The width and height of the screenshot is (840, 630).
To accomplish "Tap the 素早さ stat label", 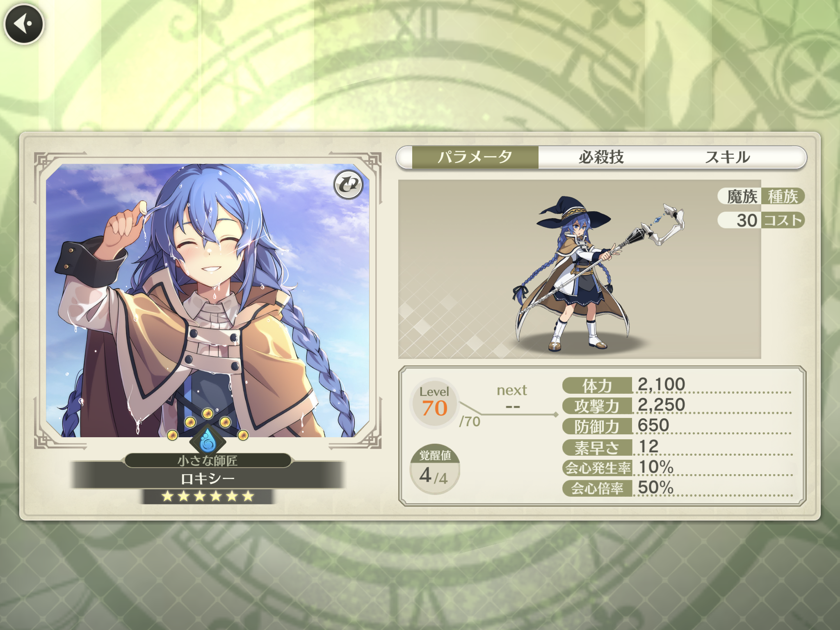I will 597,447.
